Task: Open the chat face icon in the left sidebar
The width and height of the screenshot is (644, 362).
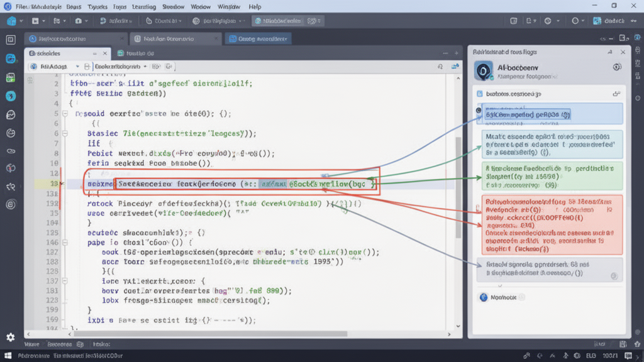Action: (11, 114)
